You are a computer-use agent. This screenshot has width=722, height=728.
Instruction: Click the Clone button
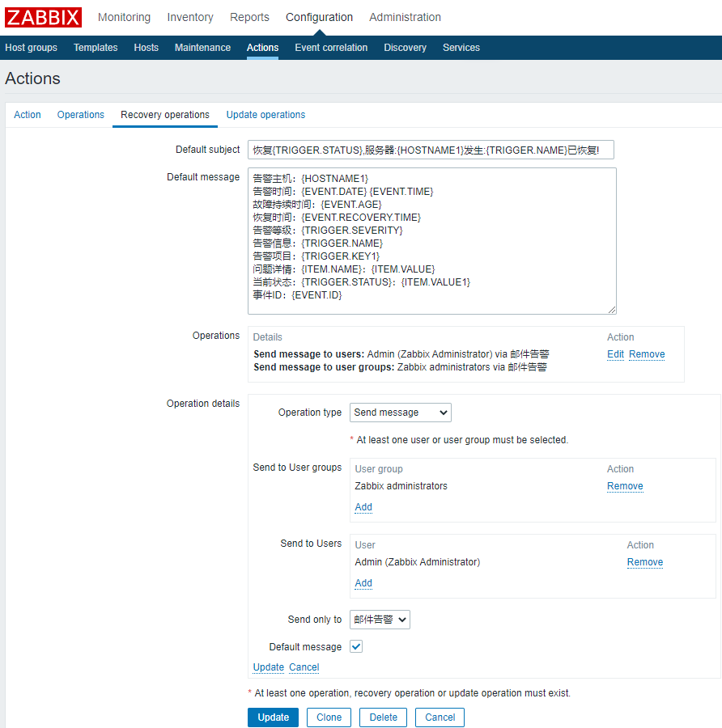(329, 717)
